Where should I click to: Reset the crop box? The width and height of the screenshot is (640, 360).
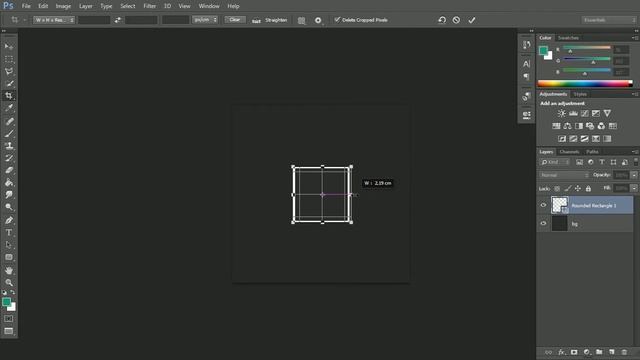(442, 20)
